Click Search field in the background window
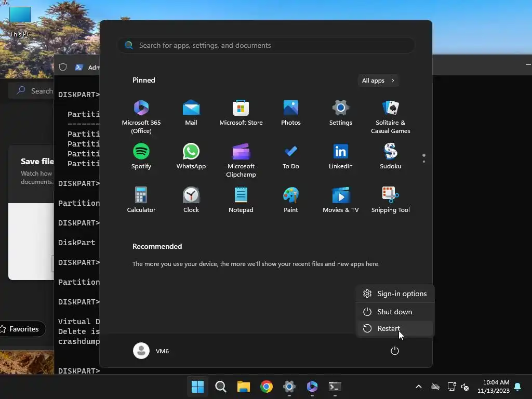Screen dimensions: 532x399 point(31,91)
